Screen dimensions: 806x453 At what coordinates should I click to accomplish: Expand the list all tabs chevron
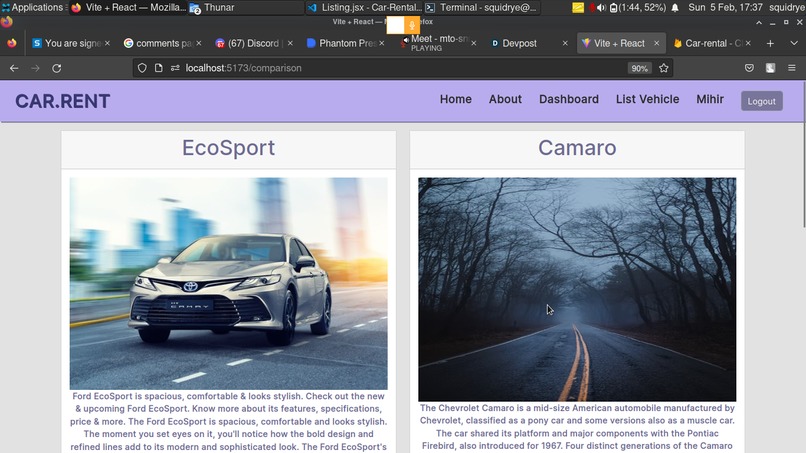pos(794,43)
